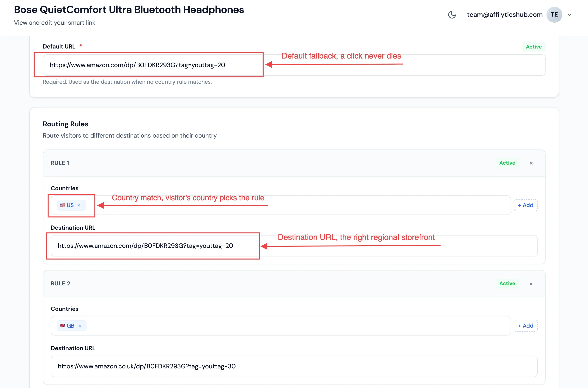Click the Bose QuietComfort Ultra page title
This screenshot has width=588, height=388.
(x=129, y=10)
